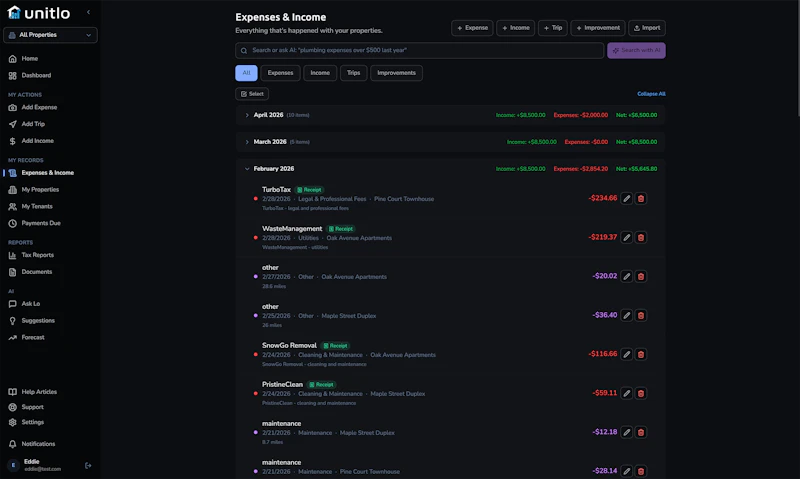Log out using the icon beside Eddie
This screenshot has width=800, height=479.
click(88, 465)
